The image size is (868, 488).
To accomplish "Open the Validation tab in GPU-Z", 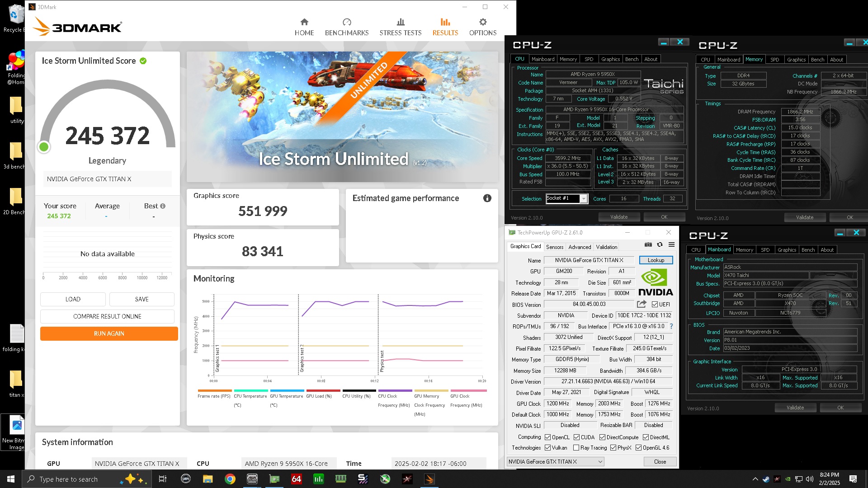I will (606, 247).
